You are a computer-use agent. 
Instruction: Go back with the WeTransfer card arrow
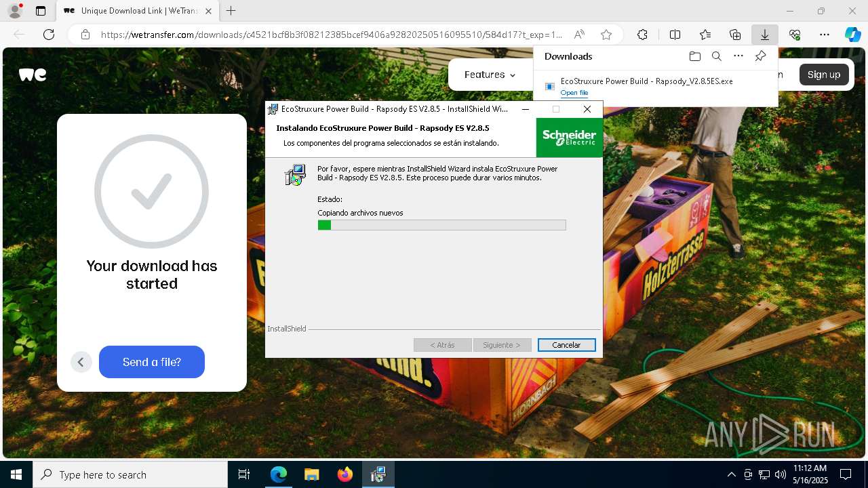point(81,362)
